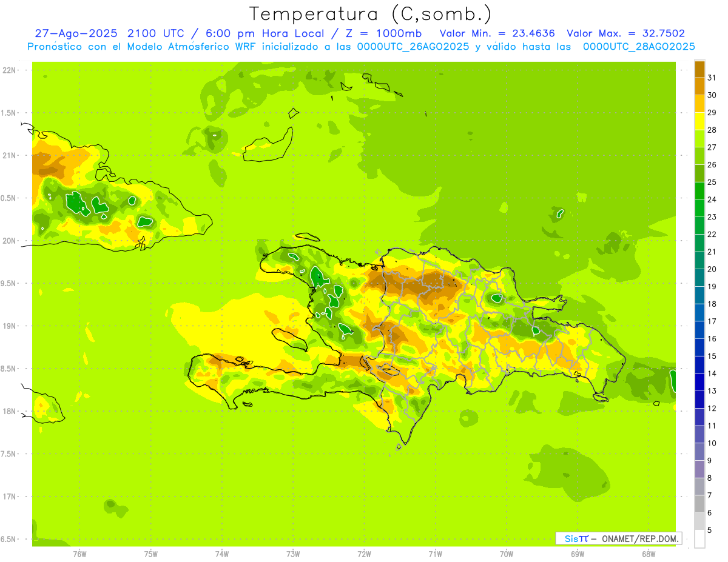The width and height of the screenshot is (728, 562).
Task: Click the "21N" latitude axis label
Action: 10,155
